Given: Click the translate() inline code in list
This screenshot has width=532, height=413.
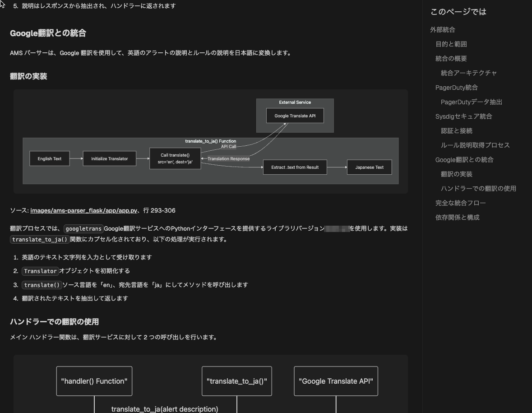Looking at the screenshot, I should coord(42,285).
